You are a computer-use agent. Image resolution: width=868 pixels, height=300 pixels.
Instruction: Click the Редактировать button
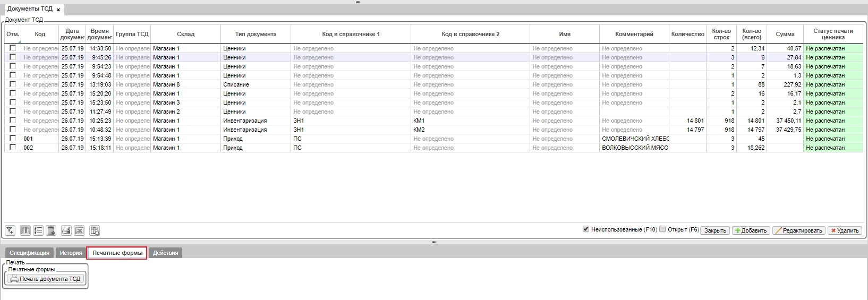tap(798, 230)
